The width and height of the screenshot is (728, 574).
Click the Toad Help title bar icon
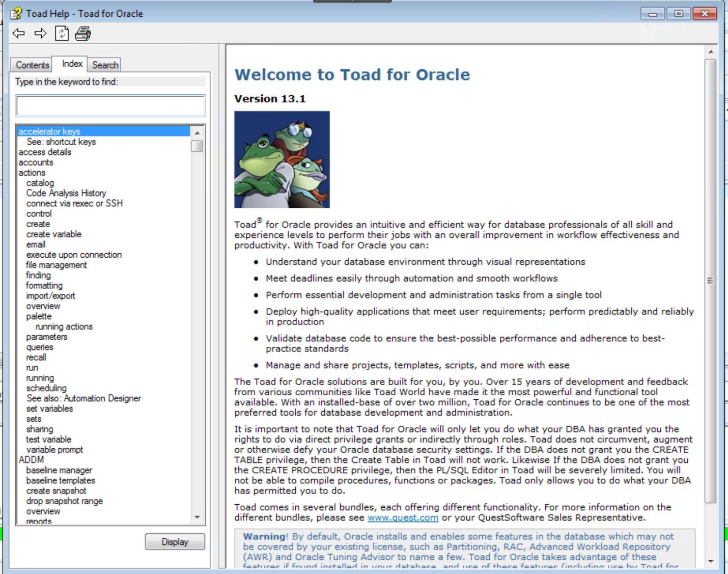click(x=16, y=13)
